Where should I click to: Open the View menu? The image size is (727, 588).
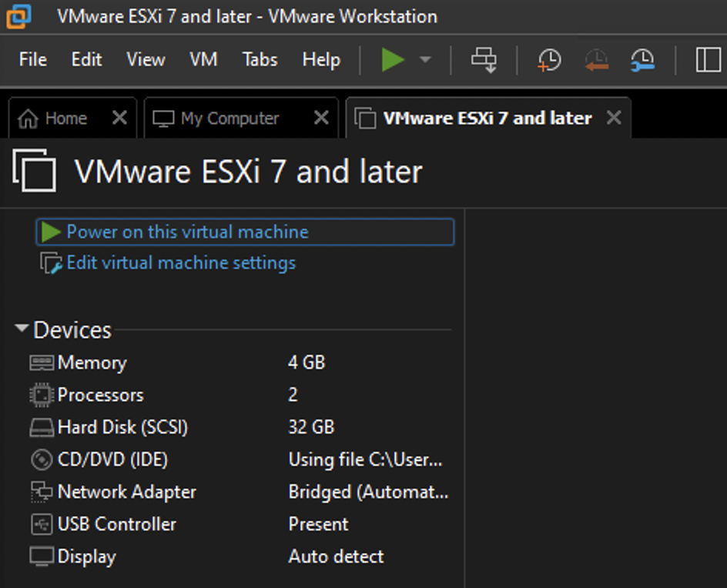146,60
